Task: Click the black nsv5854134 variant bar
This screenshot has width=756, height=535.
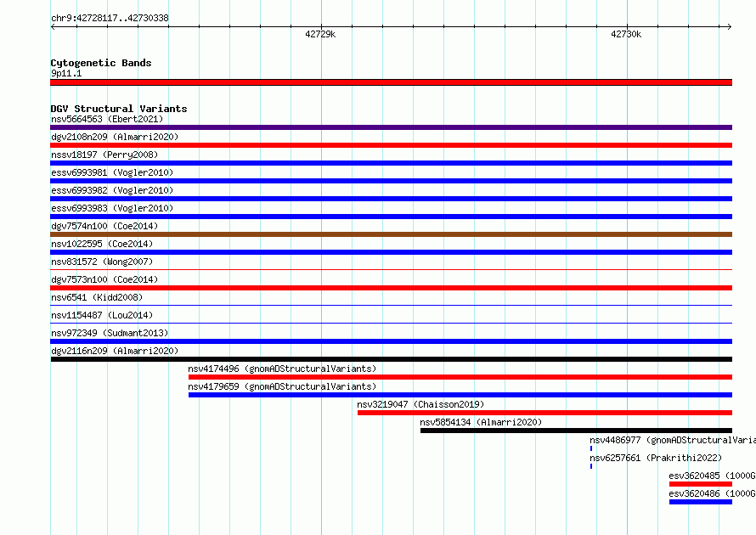Action: [576, 431]
